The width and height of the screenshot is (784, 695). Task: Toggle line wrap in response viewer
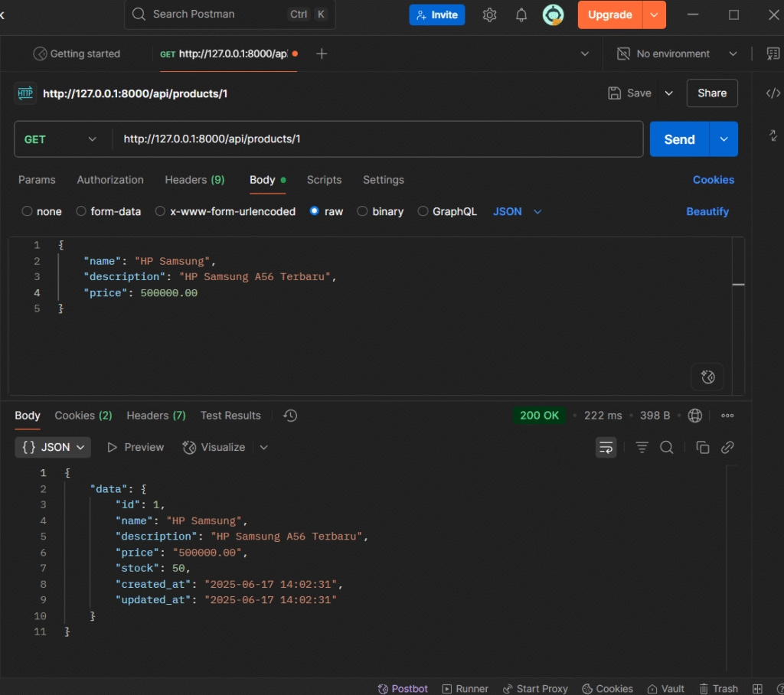tap(606, 447)
